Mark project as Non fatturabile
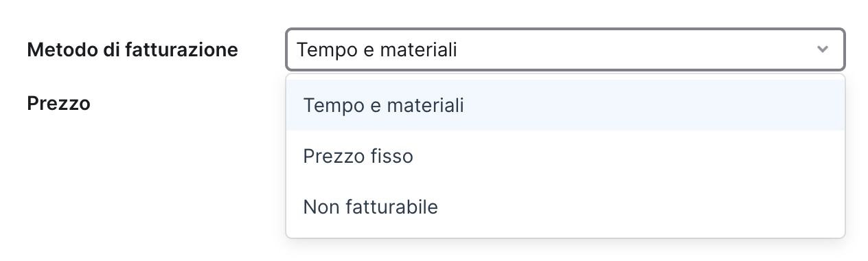Screen dimensions: 868x261 565,207
